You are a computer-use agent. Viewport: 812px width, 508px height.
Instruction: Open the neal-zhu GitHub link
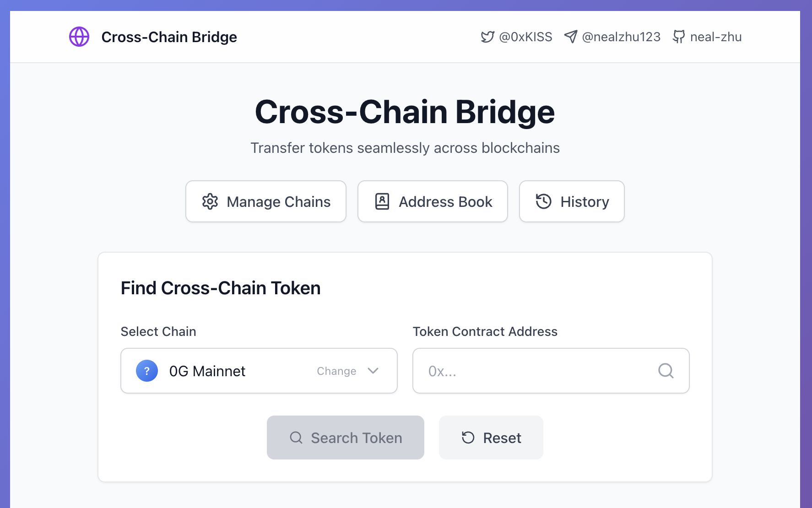[716, 37]
